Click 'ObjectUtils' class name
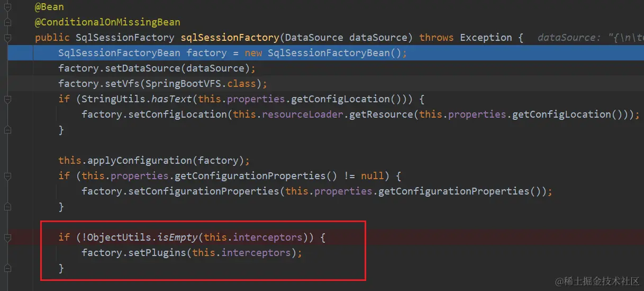The image size is (644, 291). [x=120, y=237]
